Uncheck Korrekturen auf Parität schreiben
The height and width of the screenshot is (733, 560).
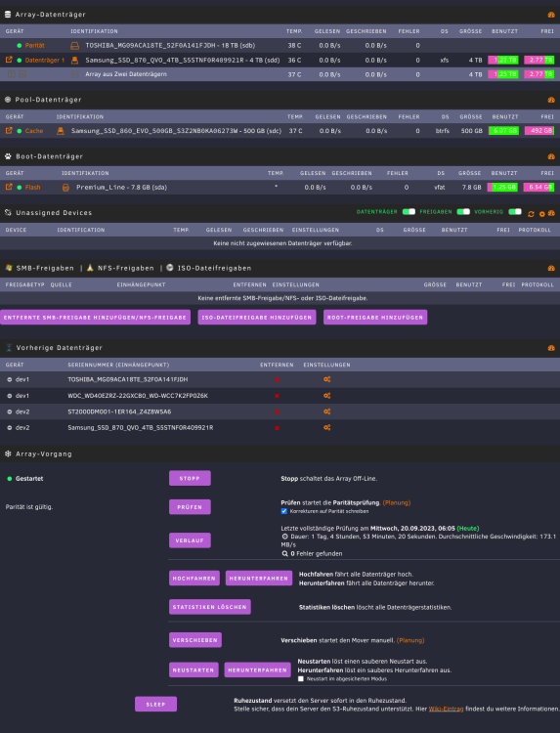click(x=283, y=511)
